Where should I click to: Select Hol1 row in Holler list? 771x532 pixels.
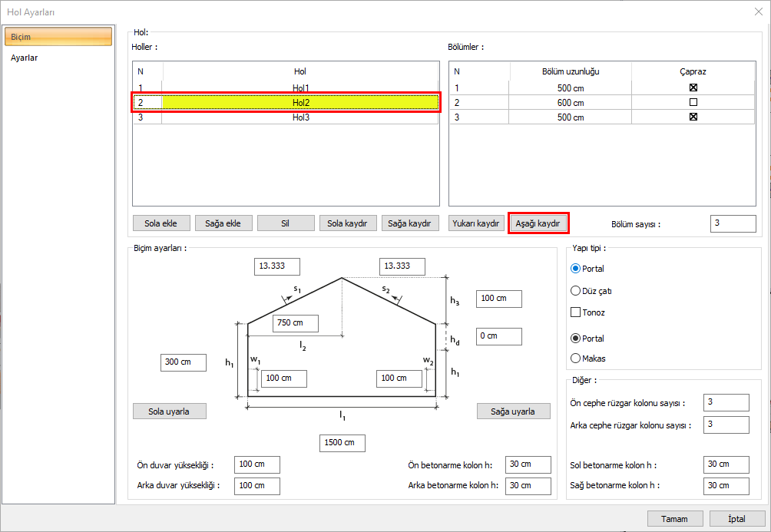[x=299, y=88]
